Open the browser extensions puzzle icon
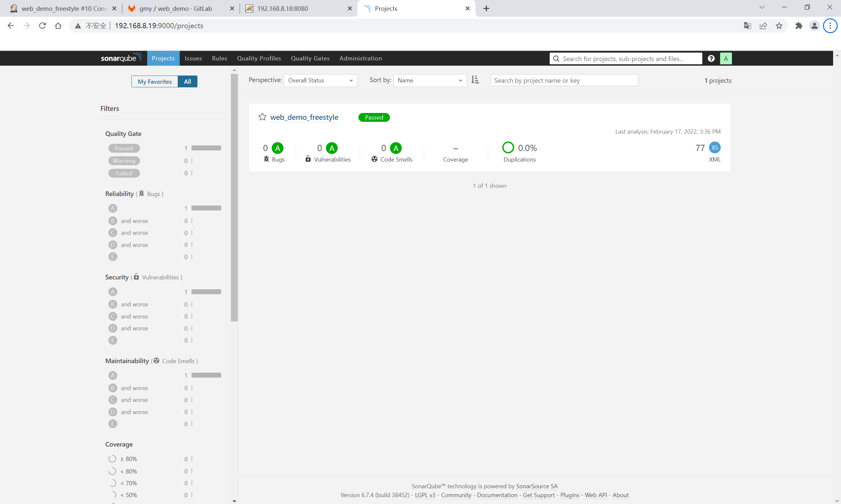The width and height of the screenshot is (841, 504). tap(799, 26)
